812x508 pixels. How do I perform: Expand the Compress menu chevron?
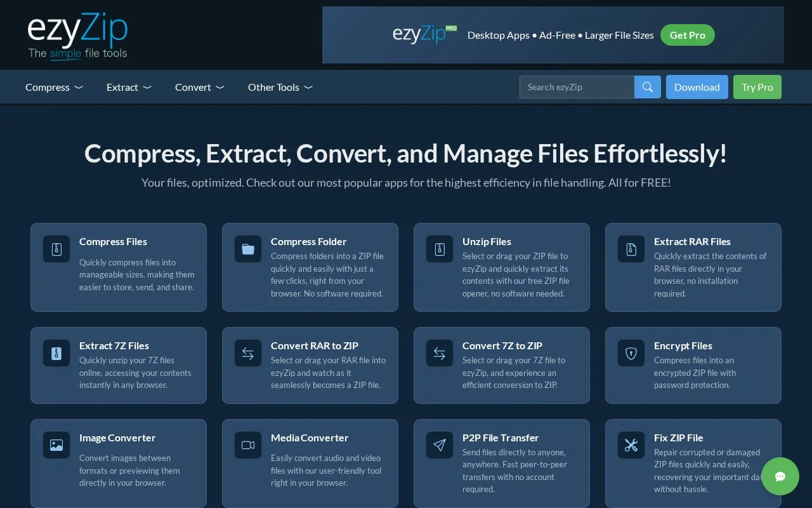[79, 88]
